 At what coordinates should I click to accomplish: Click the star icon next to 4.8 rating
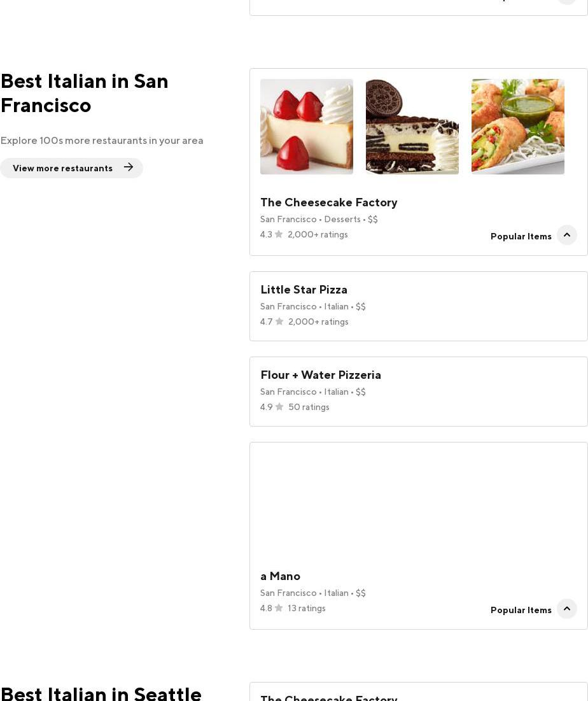tap(279, 608)
